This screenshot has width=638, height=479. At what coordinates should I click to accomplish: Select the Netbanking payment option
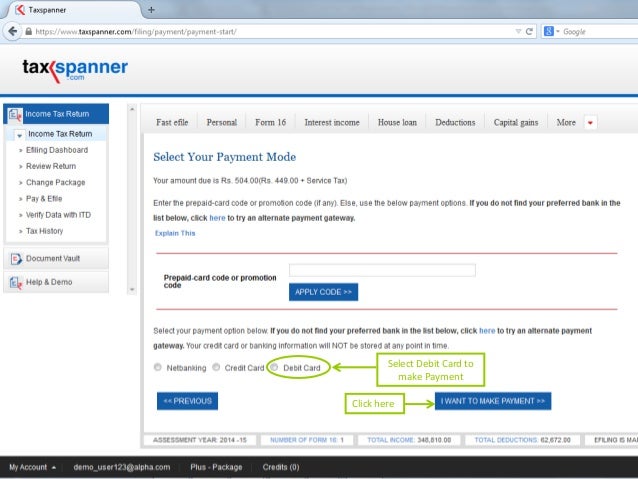click(158, 367)
